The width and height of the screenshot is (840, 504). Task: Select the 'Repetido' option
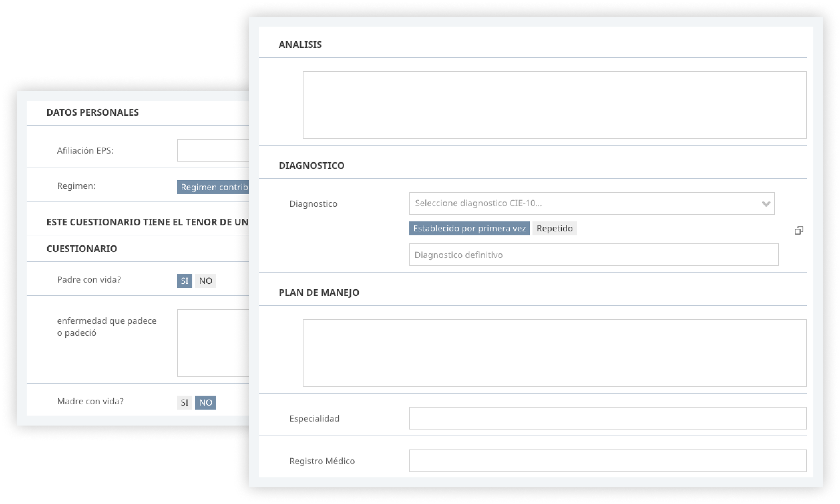(x=554, y=228)
